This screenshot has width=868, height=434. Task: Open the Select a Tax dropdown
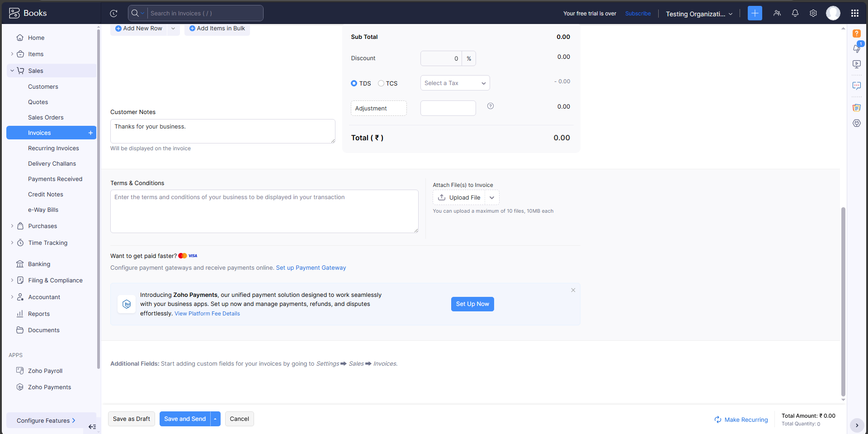pos(454,83)
